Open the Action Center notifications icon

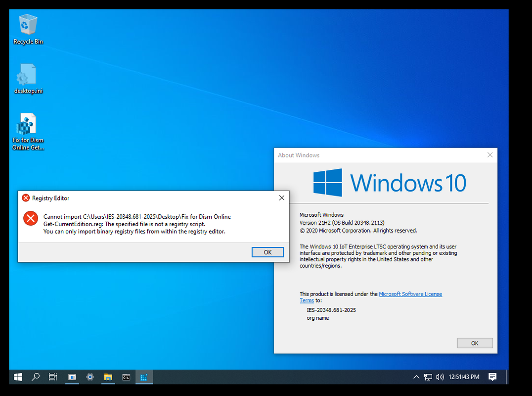[492, 377]
